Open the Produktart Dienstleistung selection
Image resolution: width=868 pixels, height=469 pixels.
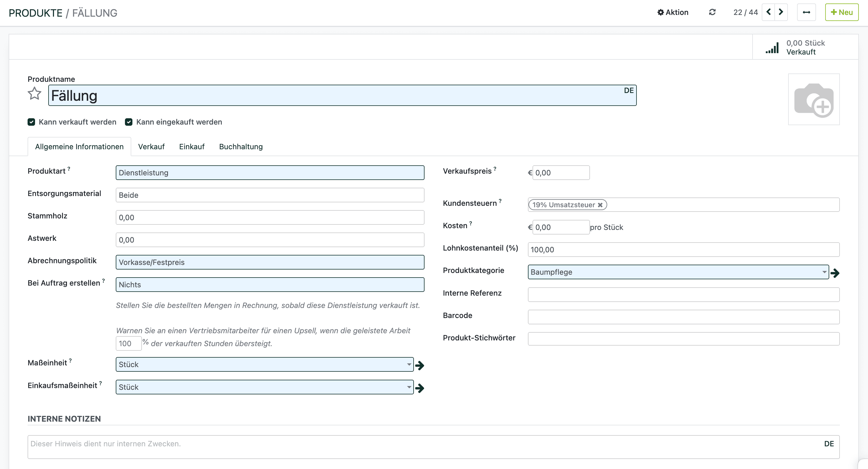click(x=270, y=173)
